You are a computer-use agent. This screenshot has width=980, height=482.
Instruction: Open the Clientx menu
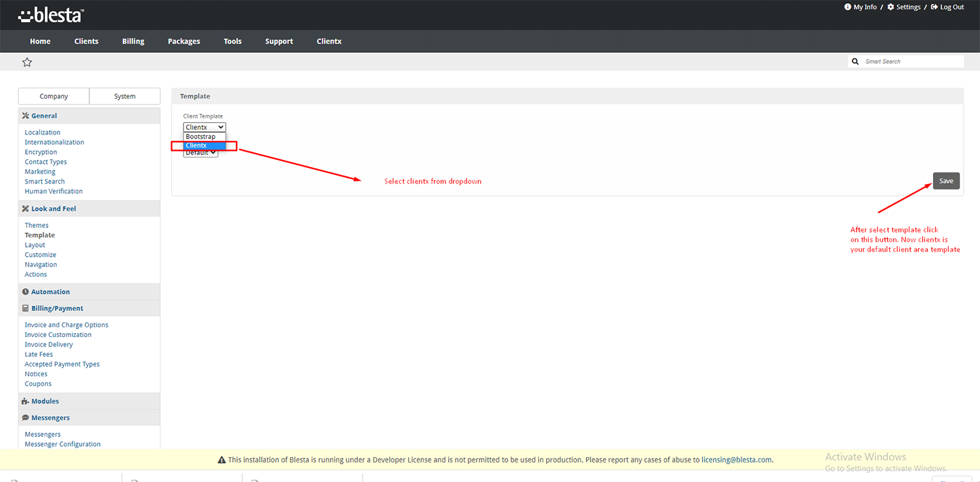(329, 41)
